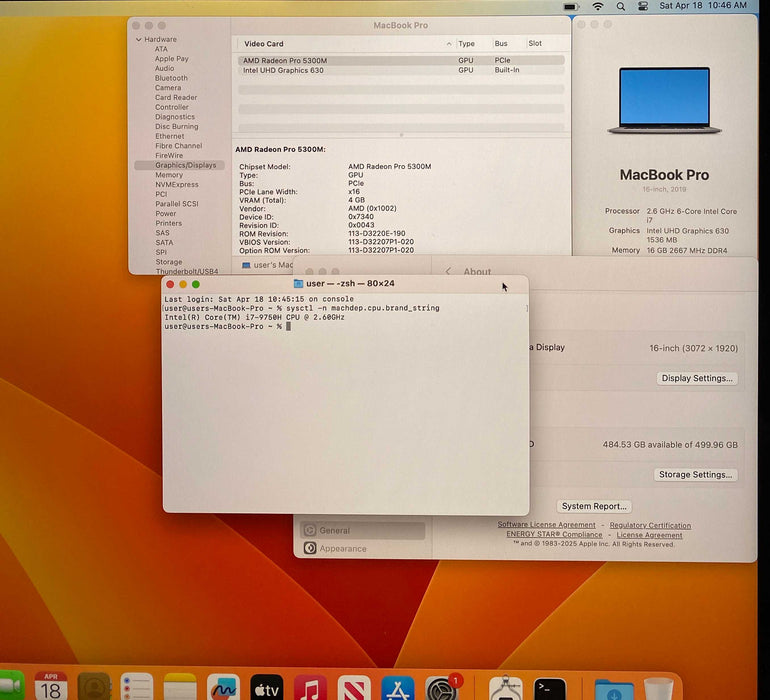Image resolution: width=770 pixels, height=700 pixels.
Task: Click System Information icon in Dock
Action: click(506, 687)
